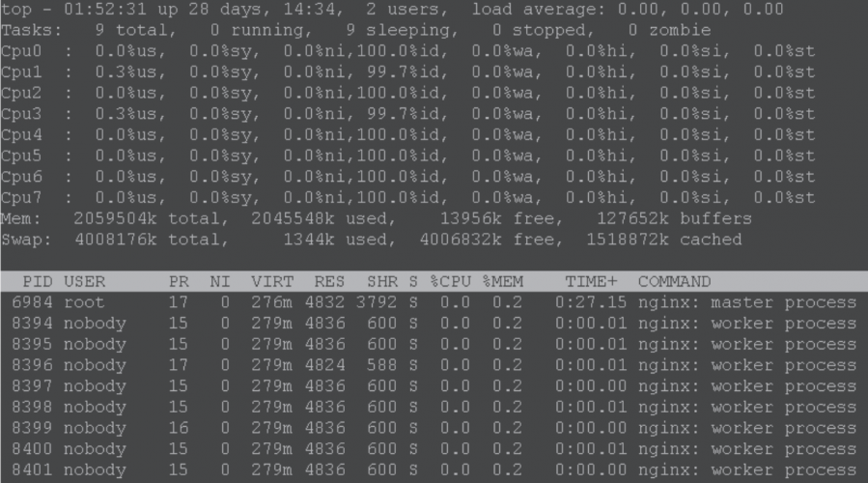The width and height of the screenshot is (868, 483).
Task: Click PID 8401 in the last row
Action: tap(32, 469)
